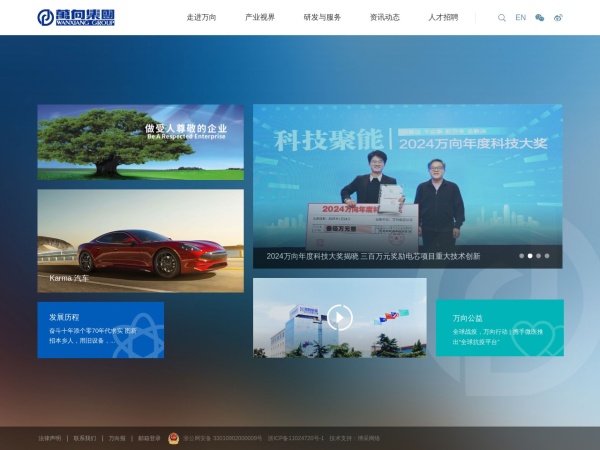Open the 做受人尊敬的企业 tree banner
Screen dimensions: 600x450
tap(140, 142)
